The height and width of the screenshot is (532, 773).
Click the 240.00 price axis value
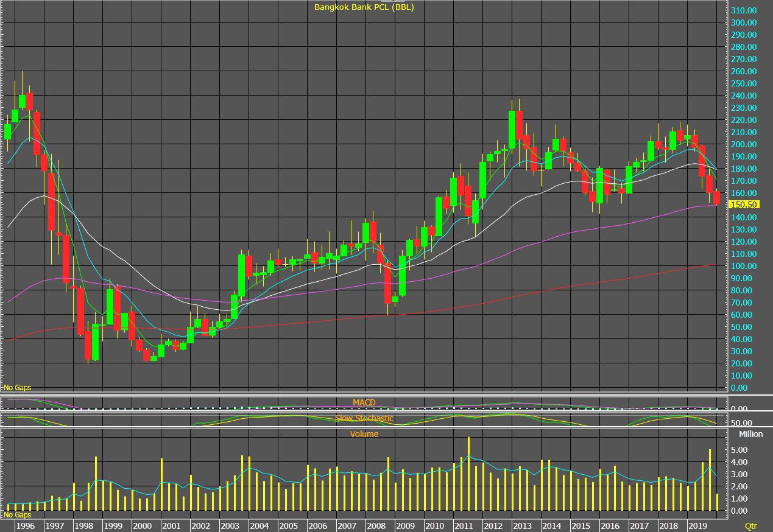[x=745, y=96]
